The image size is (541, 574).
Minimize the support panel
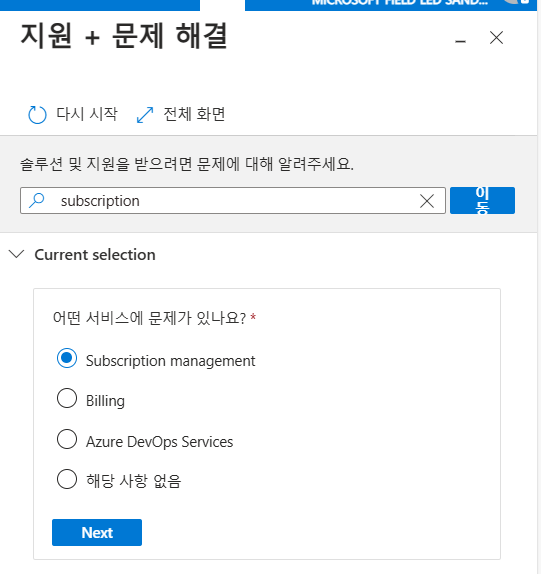(x=460, y=41)
